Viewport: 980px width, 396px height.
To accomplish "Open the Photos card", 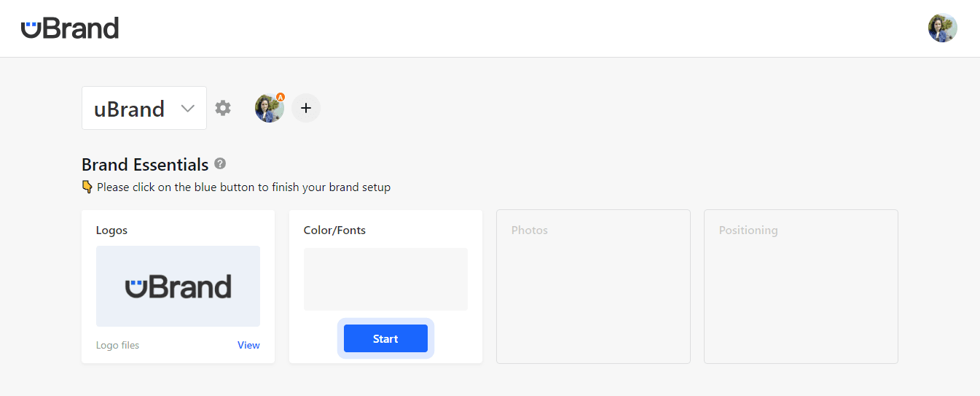I will tap(593, 287).
